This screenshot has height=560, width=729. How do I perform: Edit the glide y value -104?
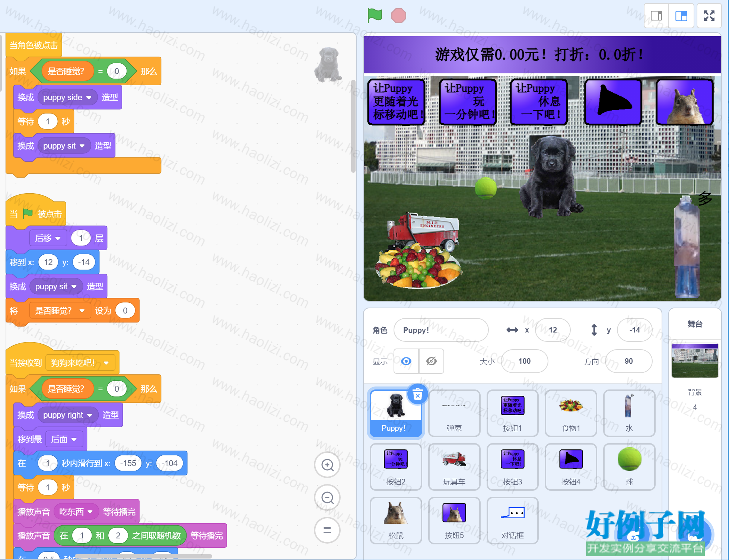(x=169, y=464)
